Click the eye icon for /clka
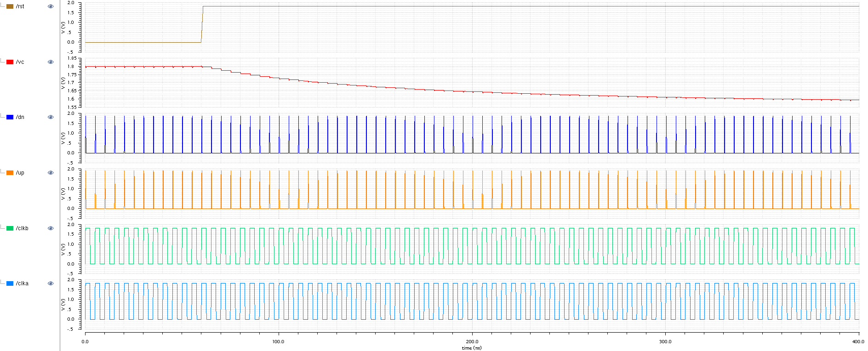Viewport: 868px width, 351px height. pos(51,283)
